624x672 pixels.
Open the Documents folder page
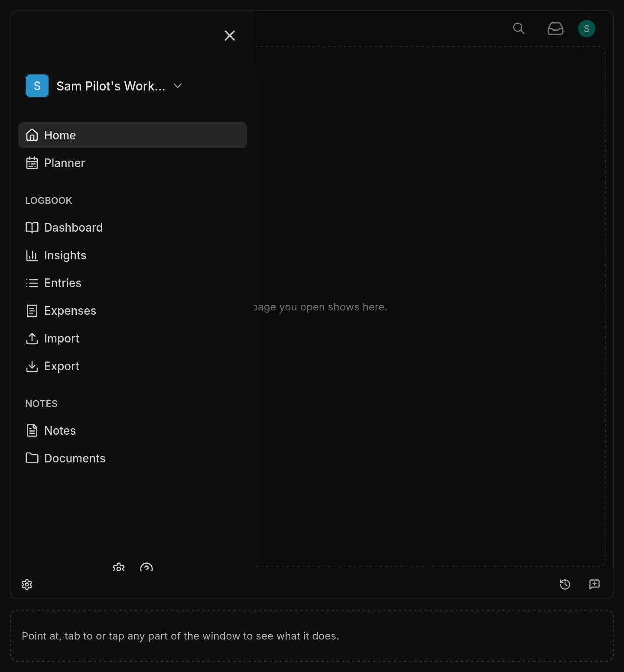pyautogui.click(x=133, y=458)
